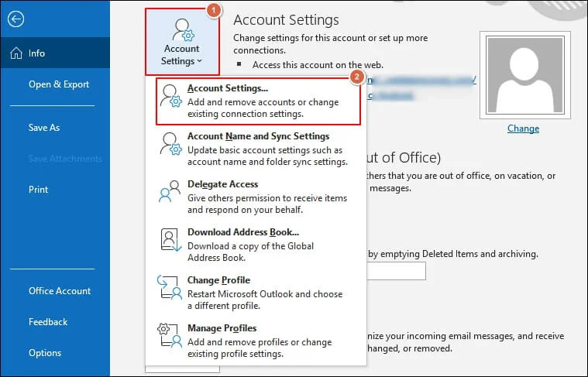This screenshot has width=588, height=377.
Task: Click the profile picture placeholder
Action: pos(525,75)
